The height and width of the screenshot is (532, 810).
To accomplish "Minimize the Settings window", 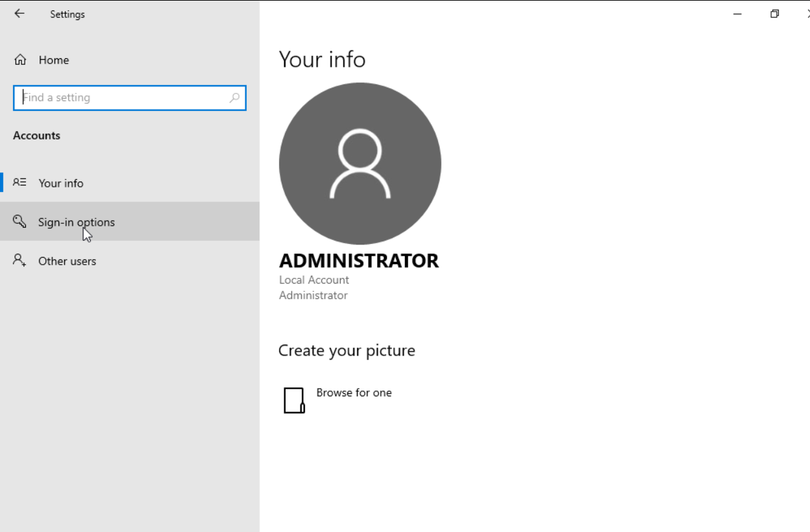I will click(x=737, y=14).
